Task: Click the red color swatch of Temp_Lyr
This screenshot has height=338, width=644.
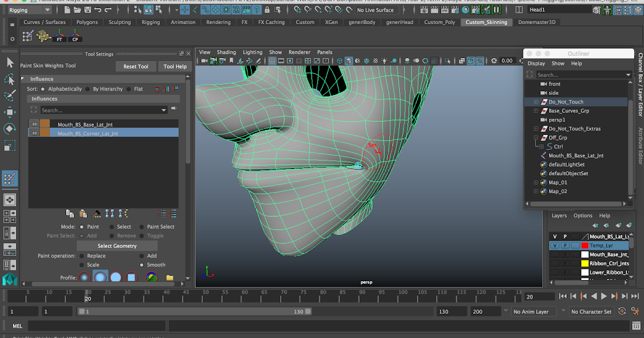Action: pyautogui.click(x=585, y=245)
